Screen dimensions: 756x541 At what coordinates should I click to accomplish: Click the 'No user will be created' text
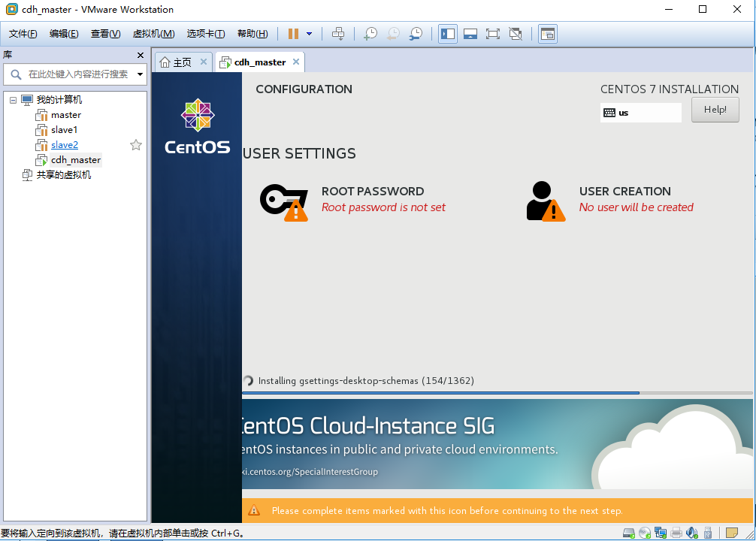click(636, 207)
